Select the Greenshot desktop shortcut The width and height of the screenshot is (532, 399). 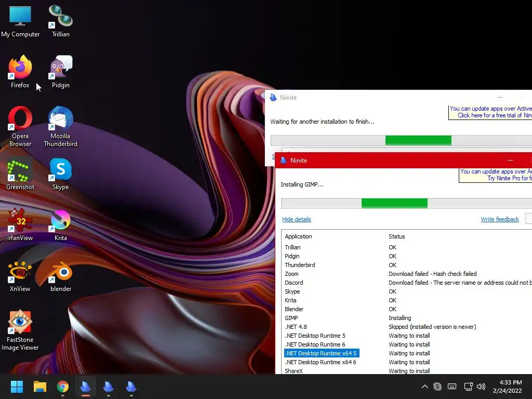coord(20,174)
